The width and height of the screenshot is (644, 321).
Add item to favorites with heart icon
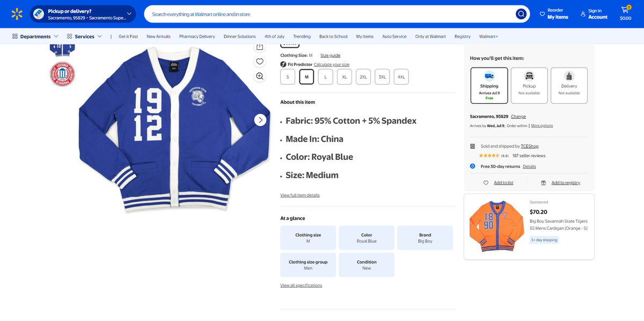(x=260, y=61)
